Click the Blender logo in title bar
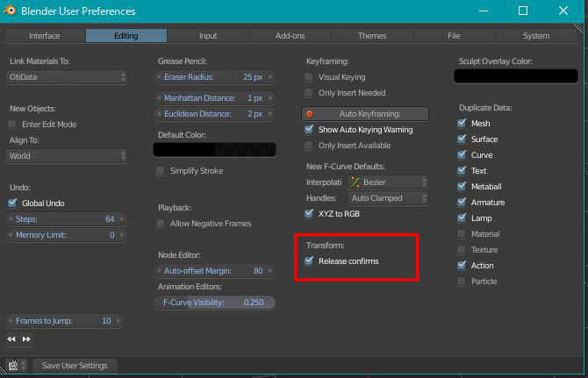The image size is (588, 378). 10,11
